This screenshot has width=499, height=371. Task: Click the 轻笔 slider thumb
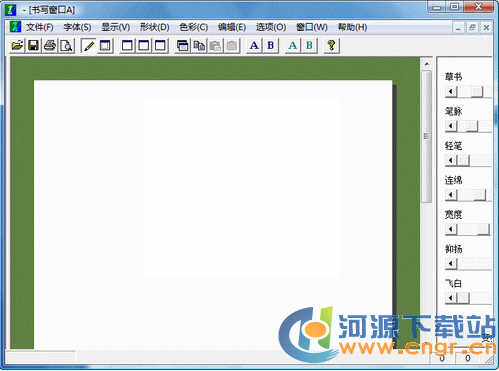pyautogui.click(x=463, y=160)
